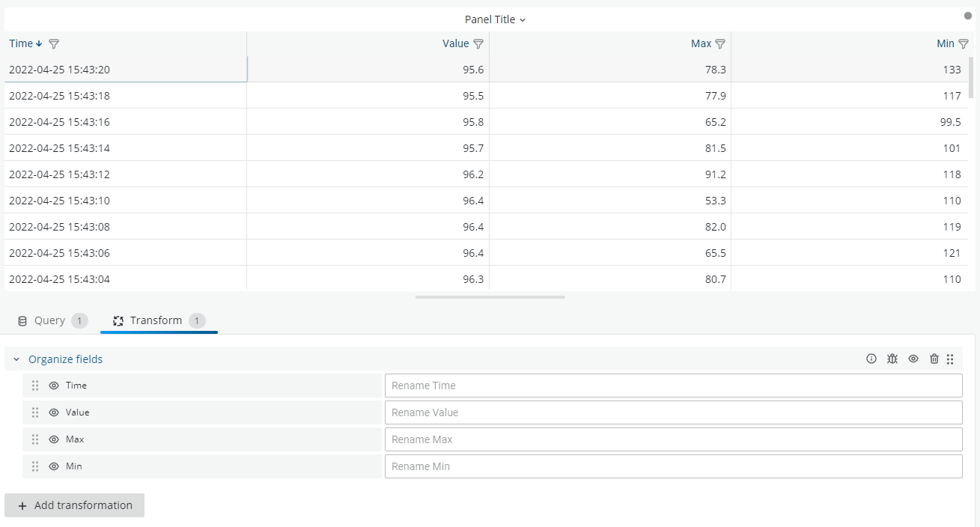This screenshot has width=980, height=527.
Task: Switch to the Query tab
Action: pyautogui.click(x=51, y=320)
